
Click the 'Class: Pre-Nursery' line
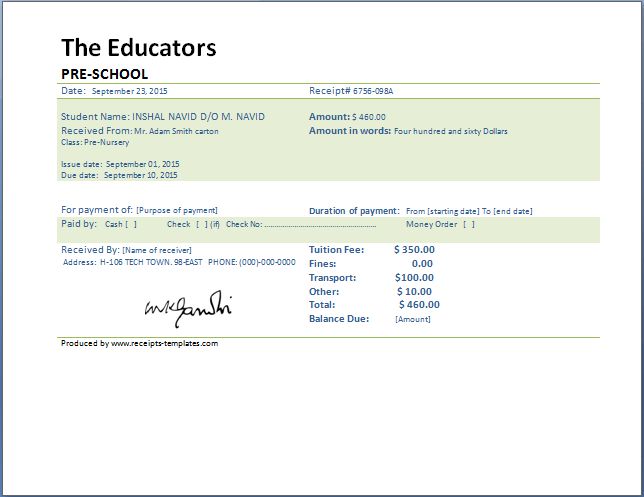[95, 143]
